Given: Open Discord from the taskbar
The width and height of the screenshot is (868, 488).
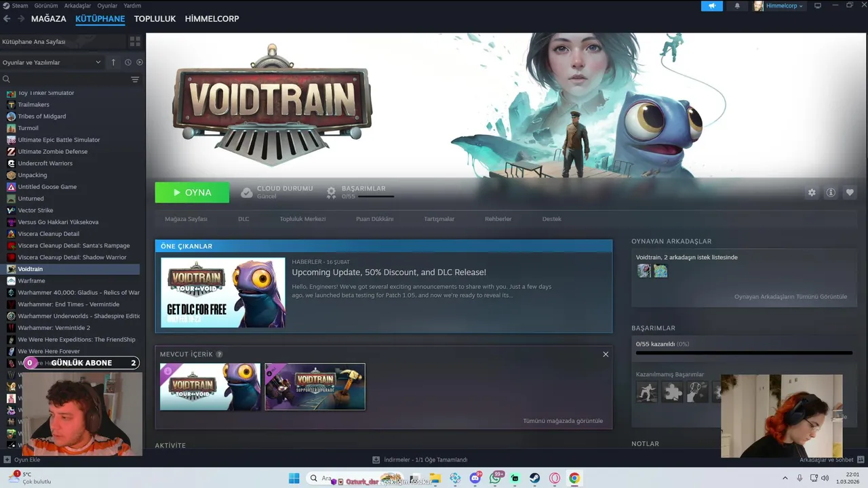Looking at the screenshot, I should [x=475, y=479].
